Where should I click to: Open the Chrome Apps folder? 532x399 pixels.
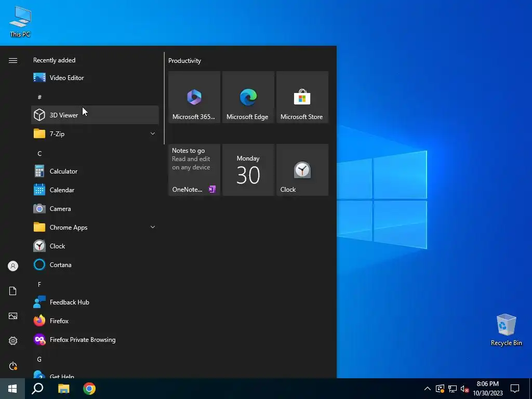pos(95,228)
